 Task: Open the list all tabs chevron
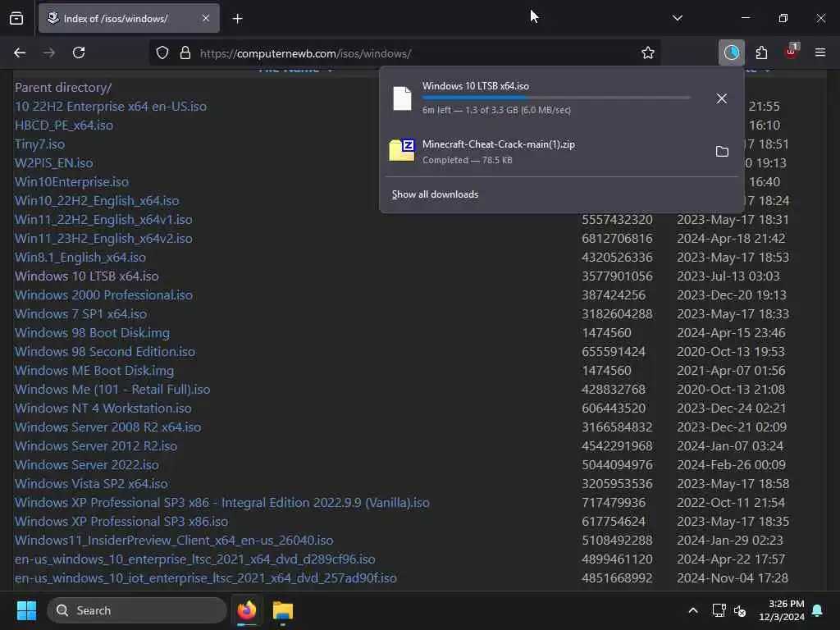[677, 18]
